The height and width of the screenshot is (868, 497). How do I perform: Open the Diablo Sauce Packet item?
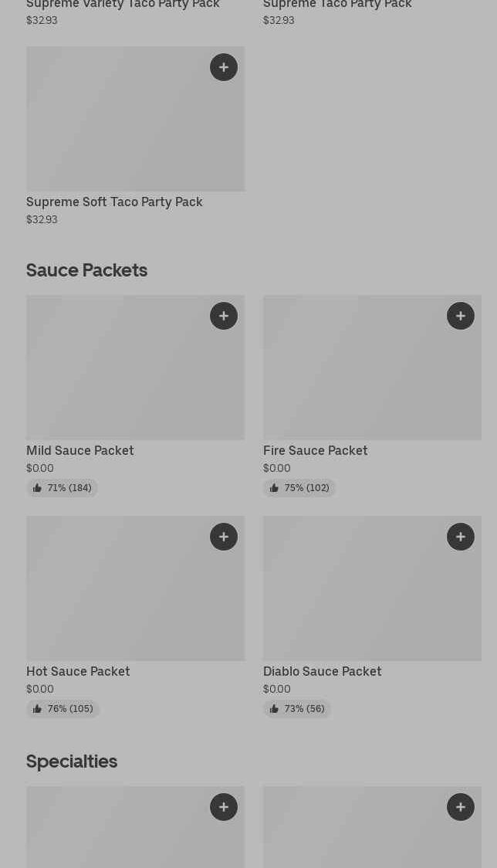(x=323, y=672)
